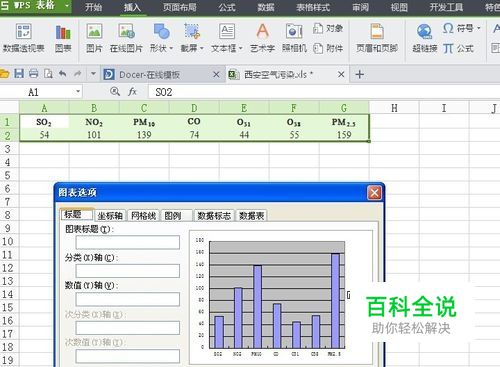Switch to the 审阅 ribbon tab
This screenshot has width=500, height=367.
[360, 7]
